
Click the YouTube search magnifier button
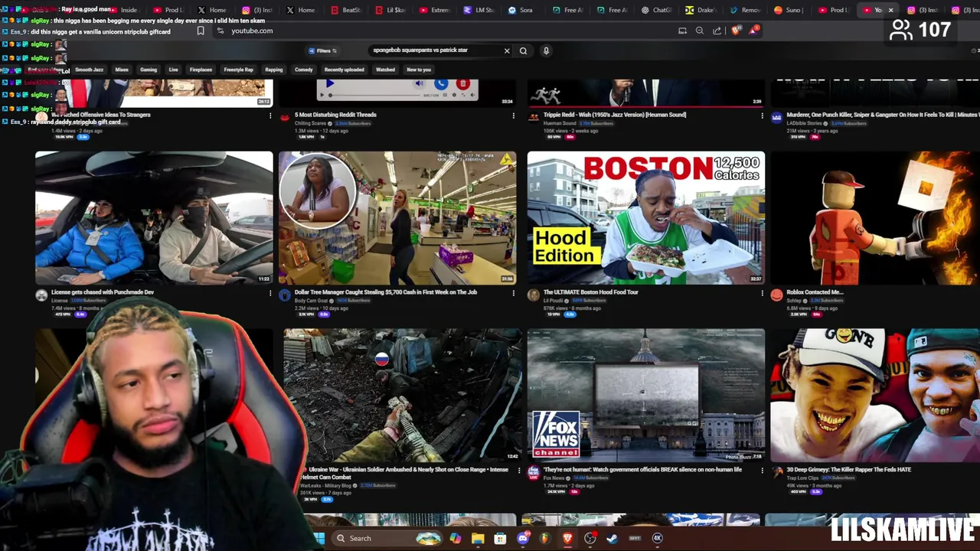pyautogui.click(x=524, y=51)
